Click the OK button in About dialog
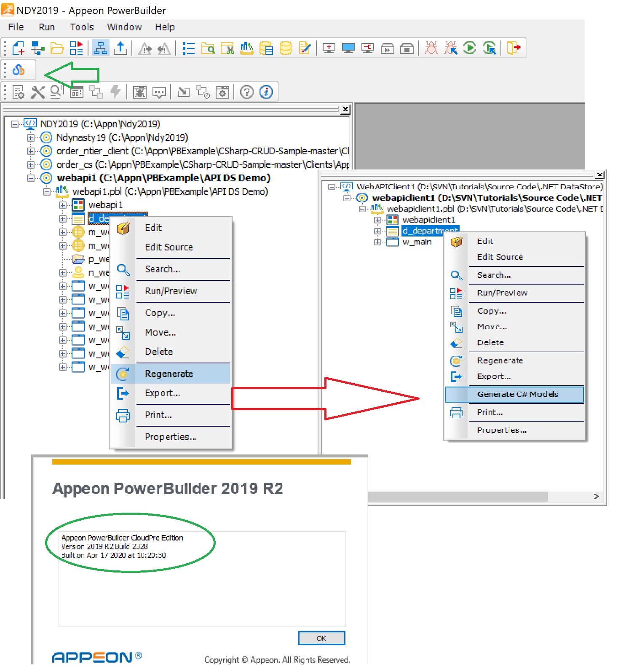Screen dimensions: 618x672 pyautogui.click(x=321, y=638)
